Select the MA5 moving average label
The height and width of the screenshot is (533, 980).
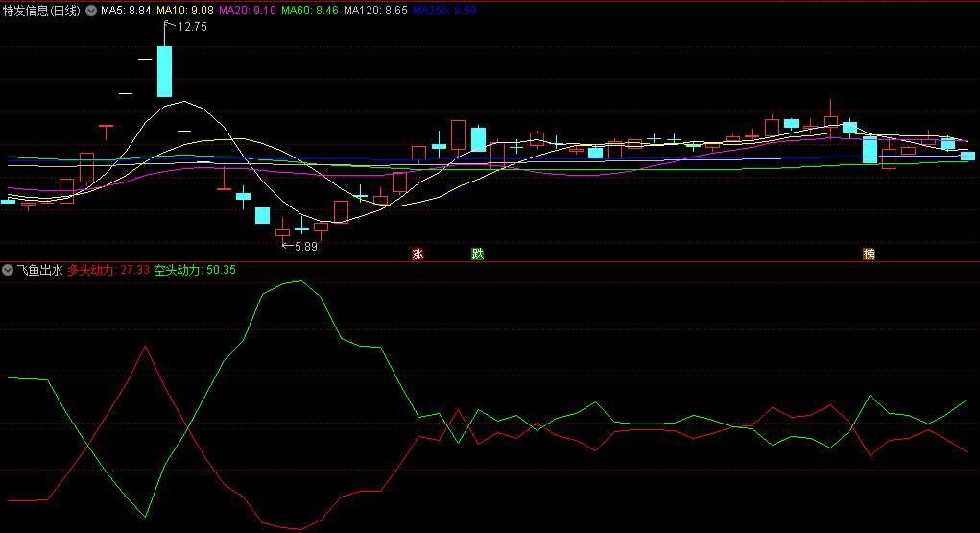click(x=126, y=10)
